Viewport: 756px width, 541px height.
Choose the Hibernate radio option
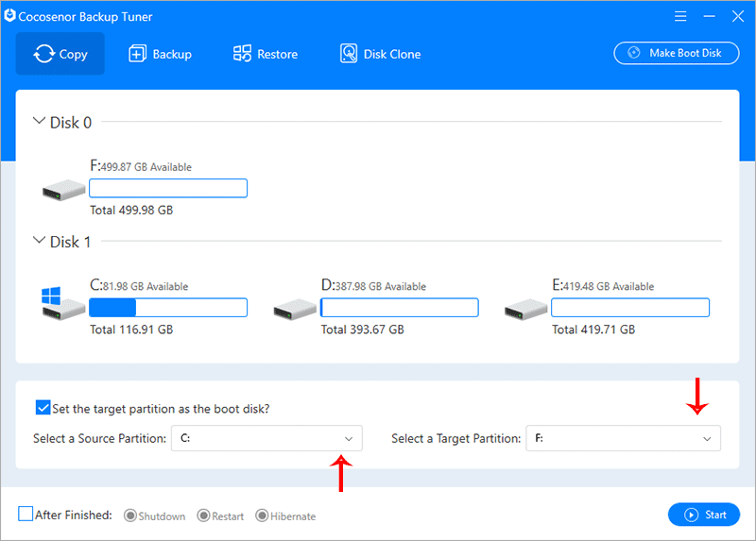pyautogui.click(x=262, y=516)
